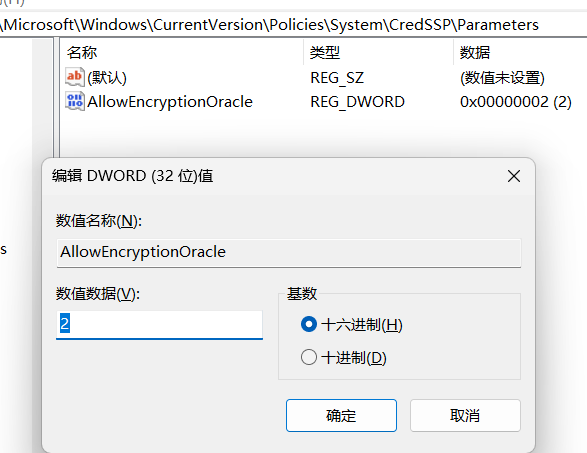
Task: Select the (默认) registry entry name
Action: (107, 78)
